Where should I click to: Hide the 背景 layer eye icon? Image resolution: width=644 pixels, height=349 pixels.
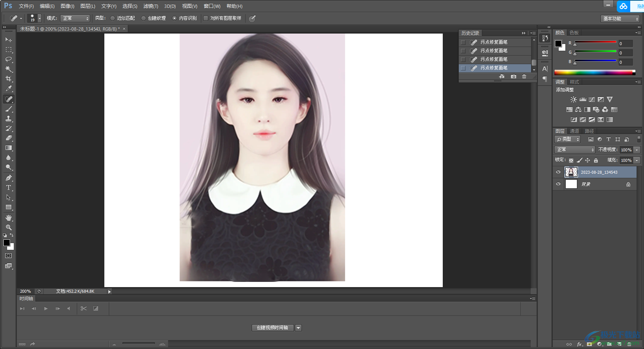pos(558,184)
